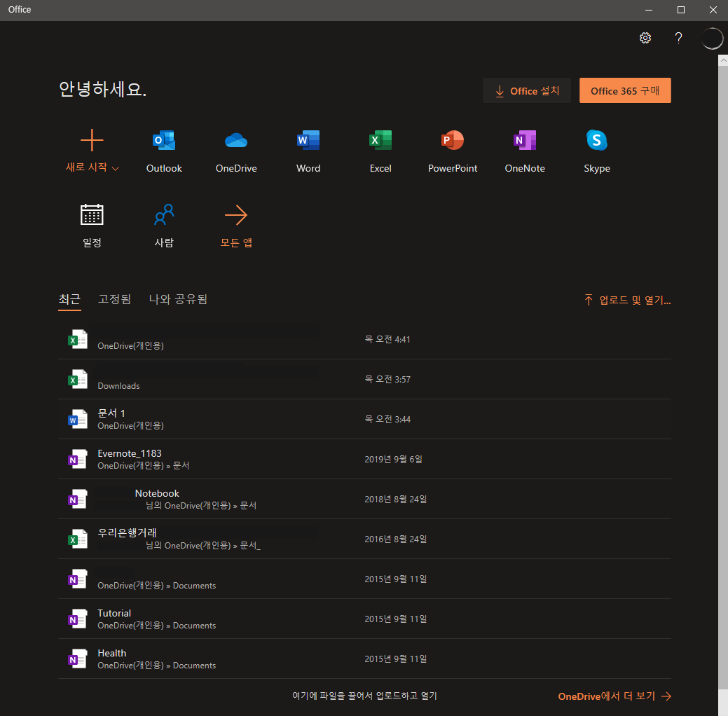The height and width of the screenshot is (716, 728).
Task: Click the 모든 앱 label
Action: [x=236, y=242]
